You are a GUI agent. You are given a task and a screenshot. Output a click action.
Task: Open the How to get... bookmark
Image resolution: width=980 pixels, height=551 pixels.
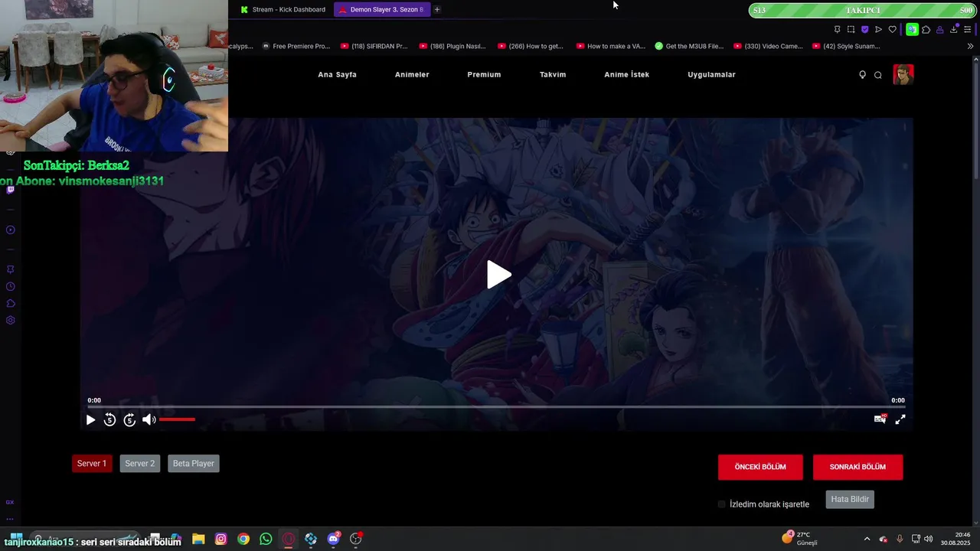[x=531, y=46]
